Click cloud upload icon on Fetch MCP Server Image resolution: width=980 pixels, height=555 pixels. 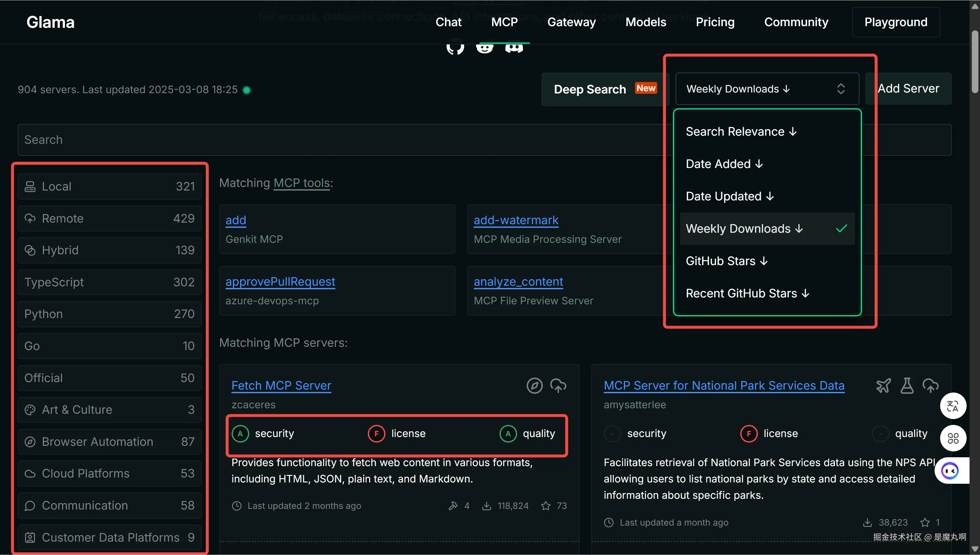[x=558, y=386]
